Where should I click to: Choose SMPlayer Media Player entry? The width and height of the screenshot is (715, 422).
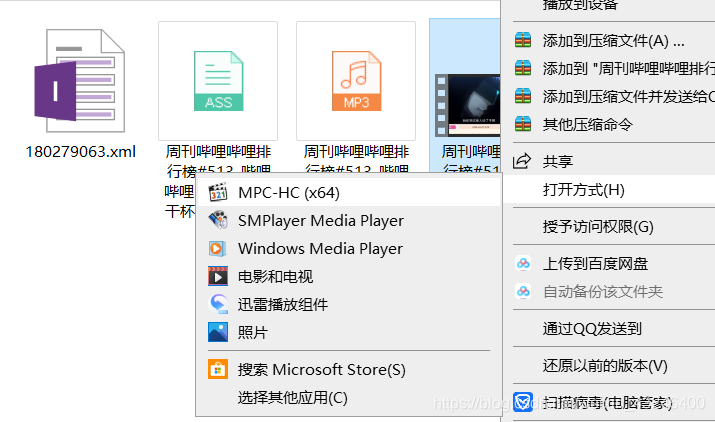coord(349,220)
